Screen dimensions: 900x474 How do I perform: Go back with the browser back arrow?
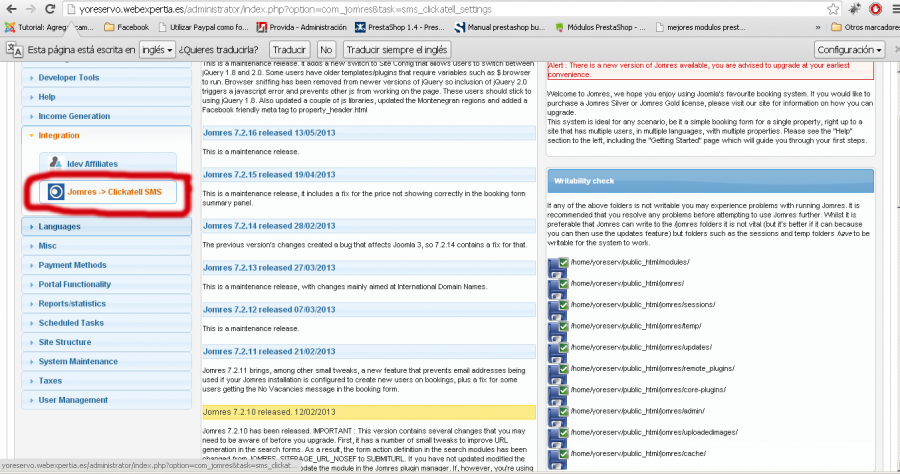click(11, 9)
